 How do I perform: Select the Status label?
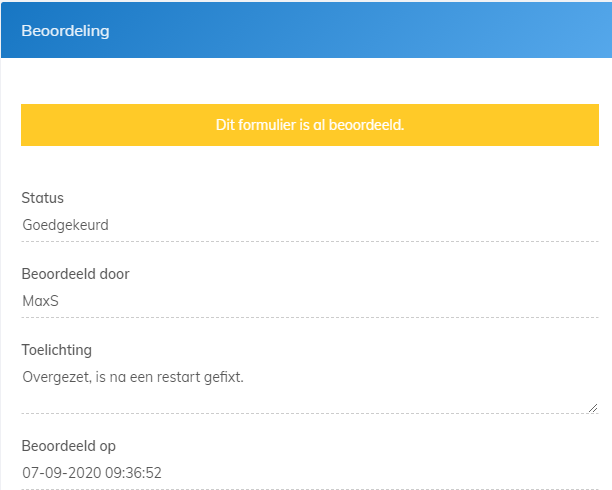click(42, 198)
